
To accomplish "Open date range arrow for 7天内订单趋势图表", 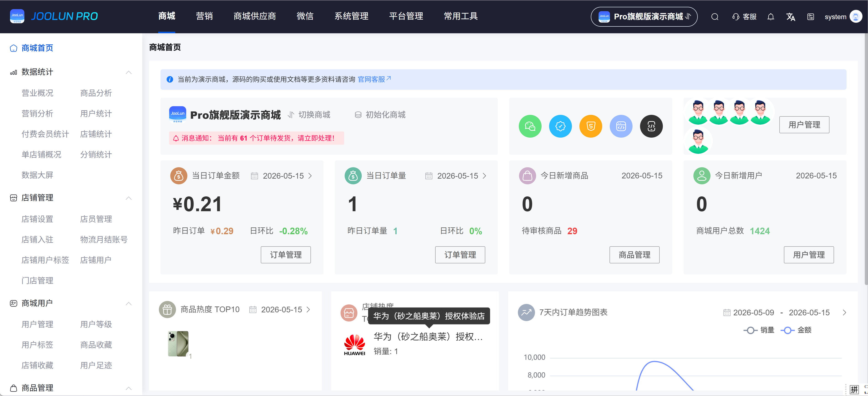I will click(x=845, y=313).
